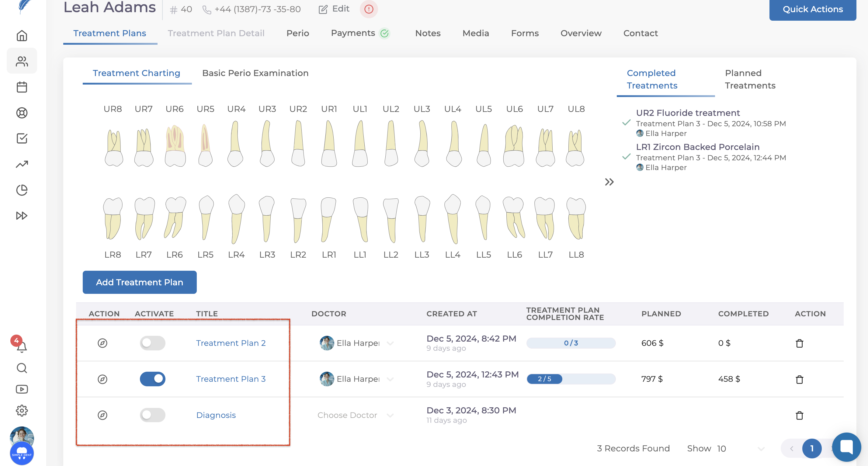This screenshot has width=868, height=466.
Task: Collapse panel with double chevron arrow
Action: coord(609,182)
